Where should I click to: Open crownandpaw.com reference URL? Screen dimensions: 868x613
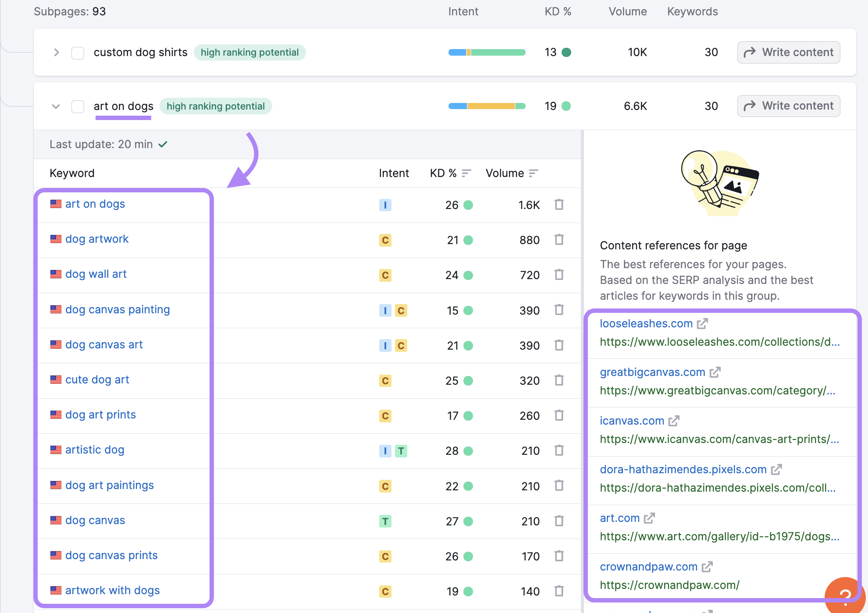[x=669, y=585]
